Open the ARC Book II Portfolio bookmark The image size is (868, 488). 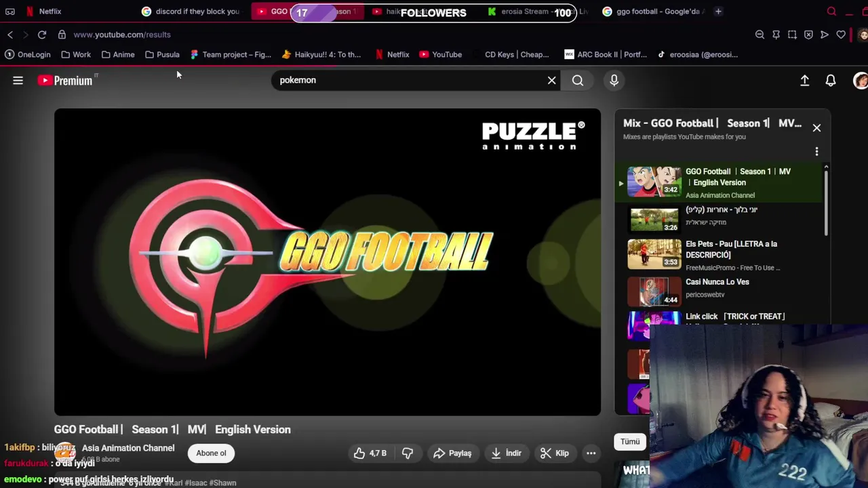pyautogui.click(x=606, y=55)
